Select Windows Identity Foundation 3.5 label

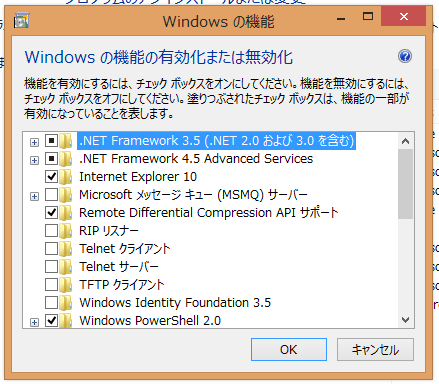tap(175, 303)
